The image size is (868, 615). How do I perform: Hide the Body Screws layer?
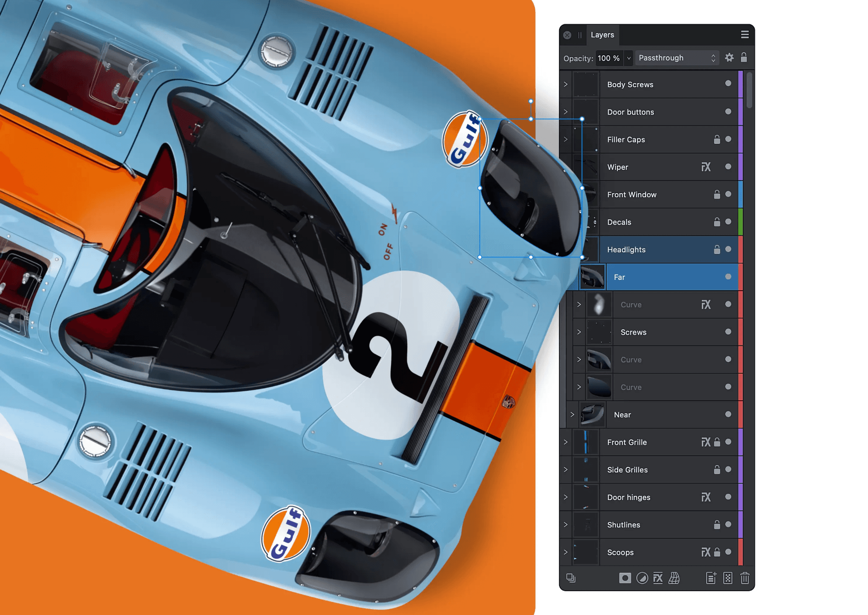pos(728,84)
